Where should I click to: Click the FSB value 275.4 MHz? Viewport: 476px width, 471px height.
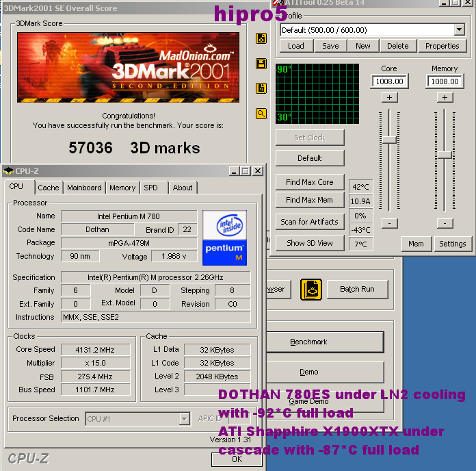(95, 377)
